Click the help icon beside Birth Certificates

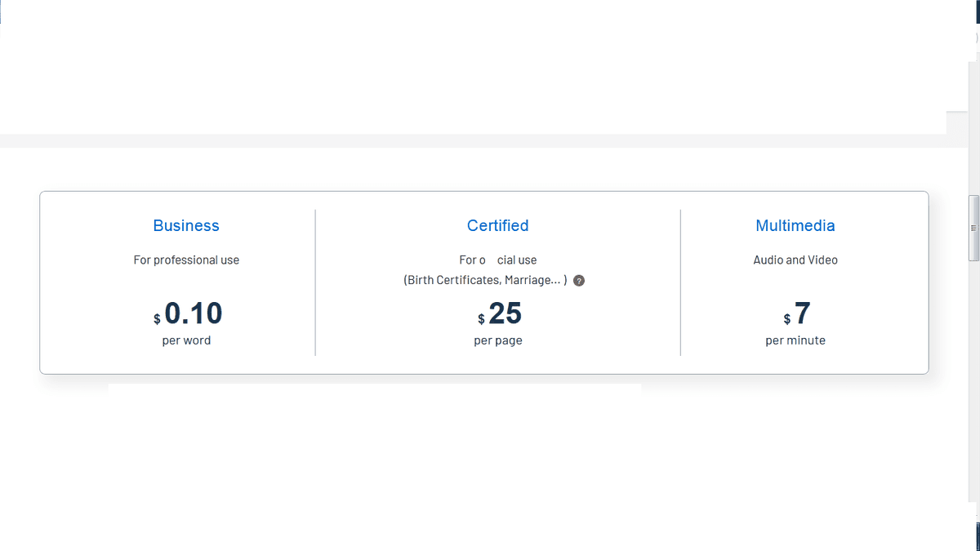point(579,281)
